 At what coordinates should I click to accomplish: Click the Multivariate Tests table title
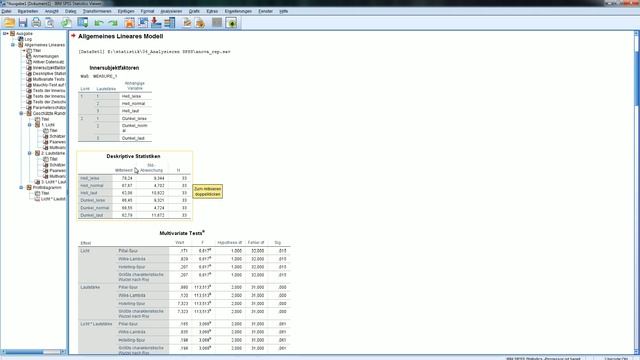(182, 233)
